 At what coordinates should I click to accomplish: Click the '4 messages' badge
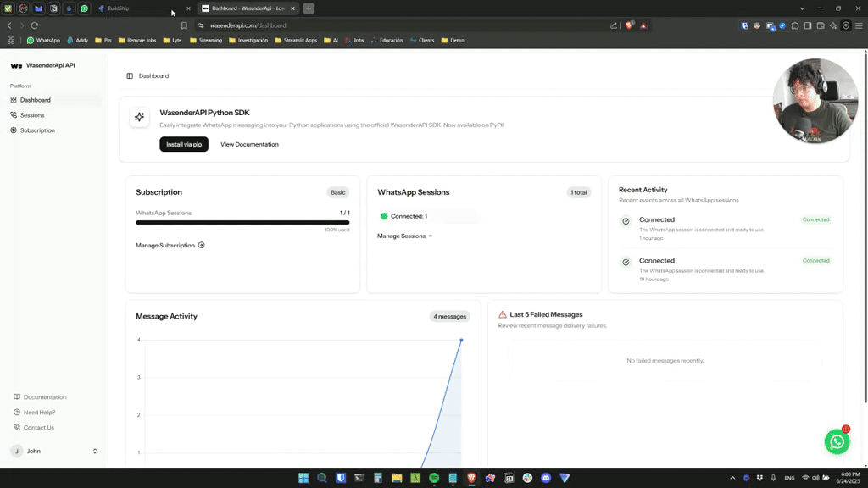449,317
